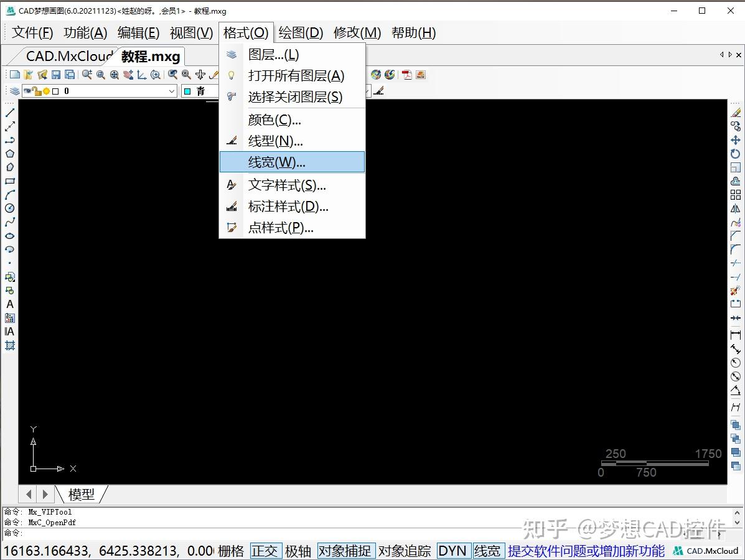Open the 功能(A) menu
The height and width of the screenshot is (560, 745).
coord(85,33)
